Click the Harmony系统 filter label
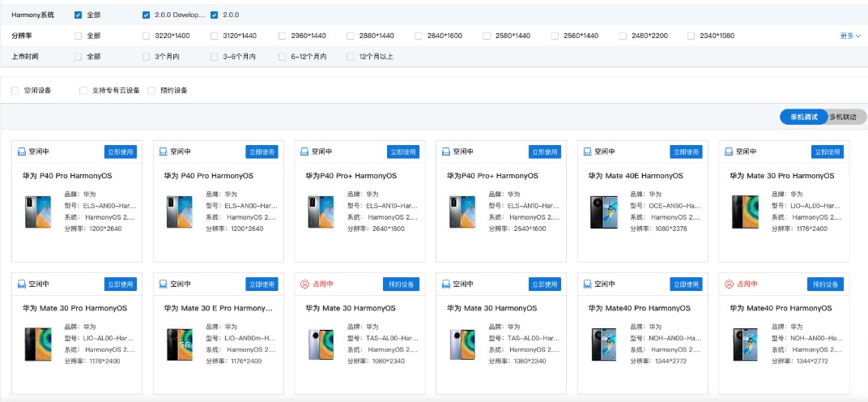The height and width of the screenshot is (402, 868). pyautogui.click(x=32, y=15)
